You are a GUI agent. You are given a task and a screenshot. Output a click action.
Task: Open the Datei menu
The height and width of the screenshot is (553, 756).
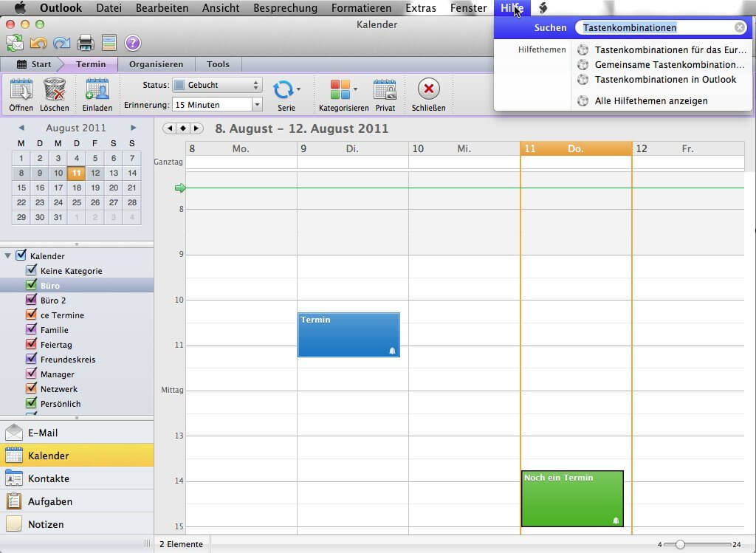[109, 7]
